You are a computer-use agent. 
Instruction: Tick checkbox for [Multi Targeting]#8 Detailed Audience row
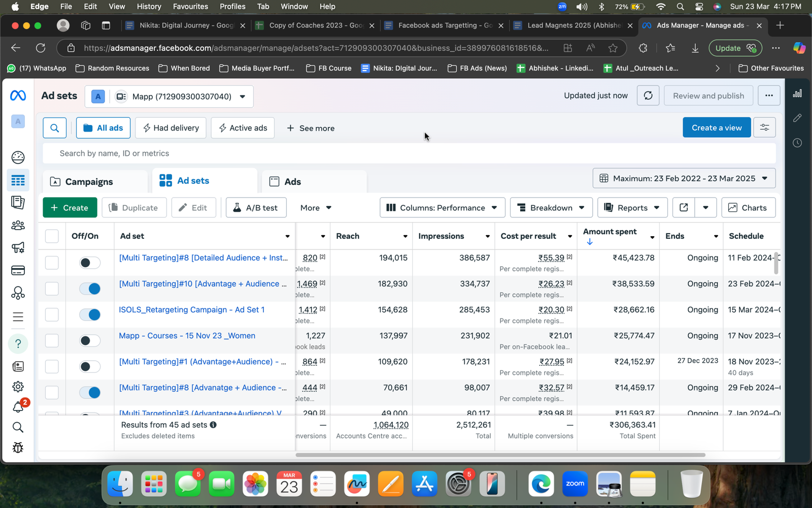click(x=52, y=263)
